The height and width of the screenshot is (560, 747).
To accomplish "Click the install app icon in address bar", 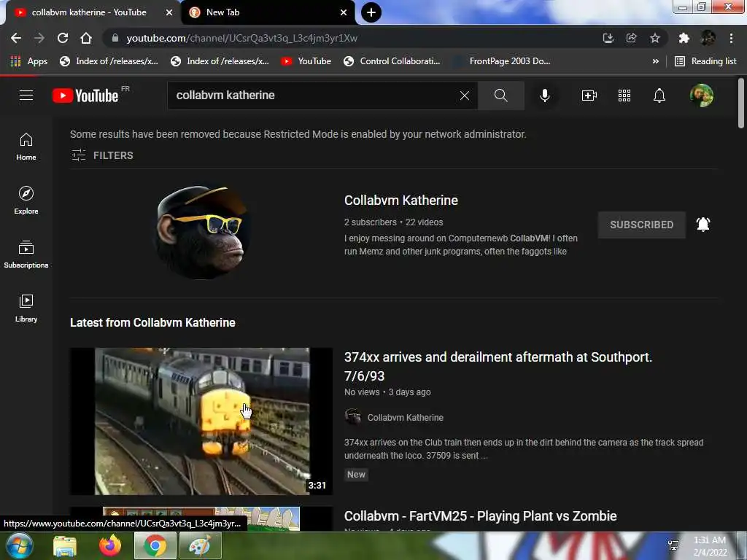I will point(608,38).
